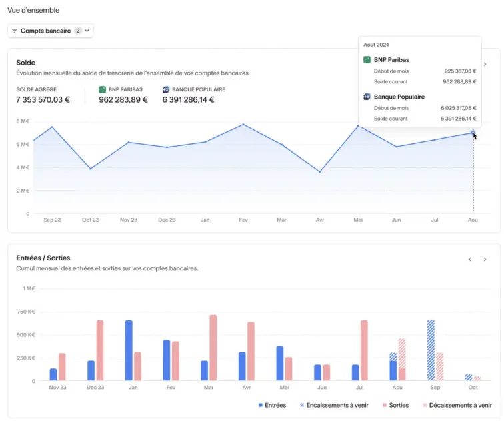Click the blue Entrées bar for Jan

pos(129,350)
